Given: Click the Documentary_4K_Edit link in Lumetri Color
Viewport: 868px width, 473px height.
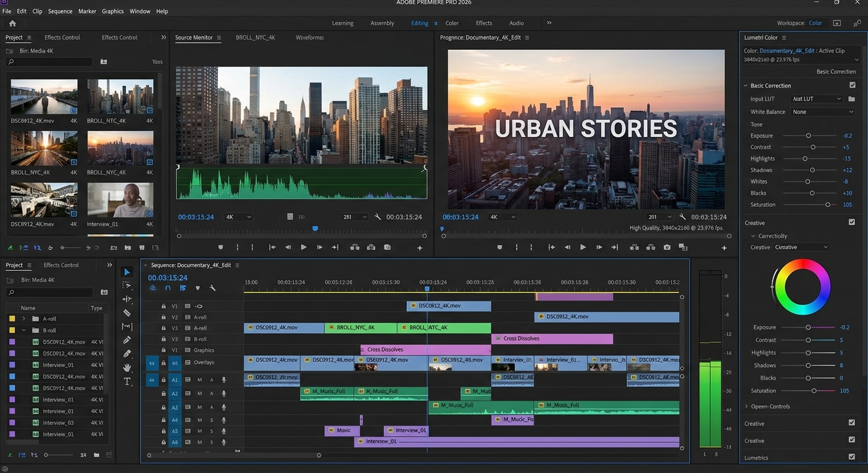Looking at the screenshot, I should 787,51.
